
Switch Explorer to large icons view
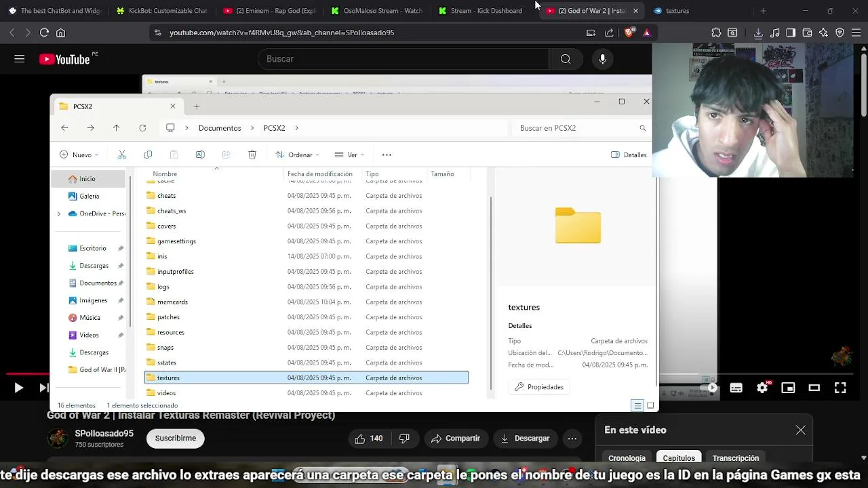tap(650, 405)
